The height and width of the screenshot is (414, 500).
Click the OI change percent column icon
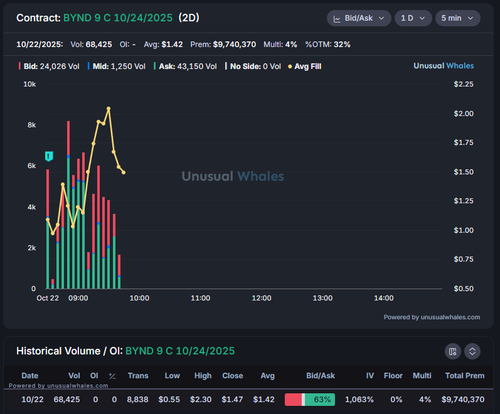pos(112,376)
